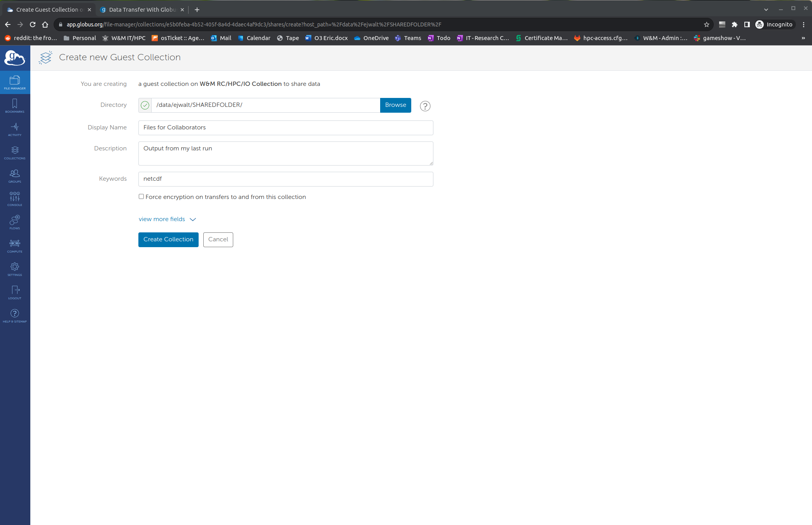The image size is (812, 525).
Task: Expand view more fields
Action: point(167,219)
